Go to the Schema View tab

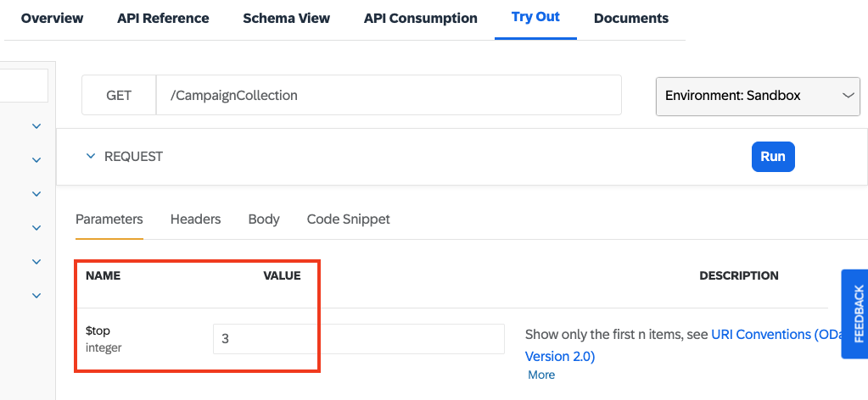pos(286,19)
